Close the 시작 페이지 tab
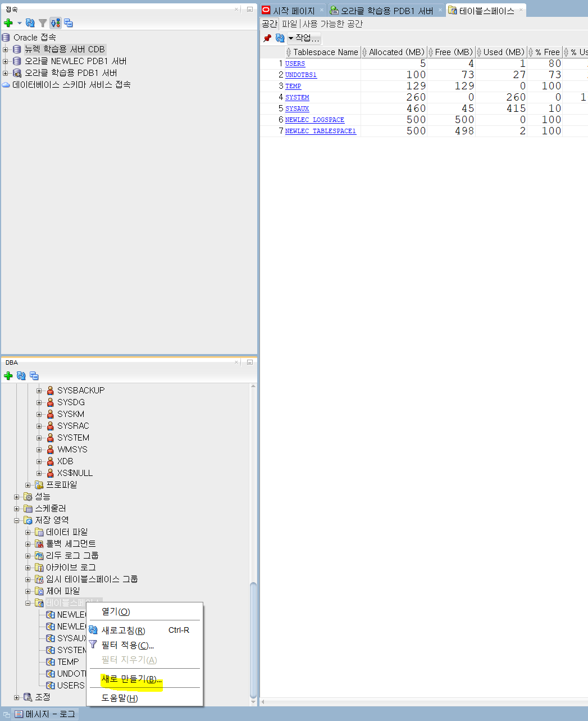 [322, 10]
